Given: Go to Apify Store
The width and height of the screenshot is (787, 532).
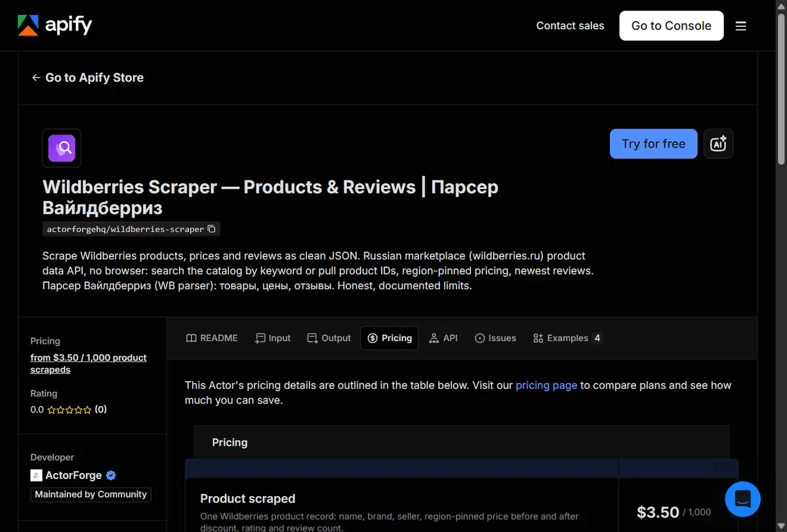Looking at the screenshot, I should [87, 77].
